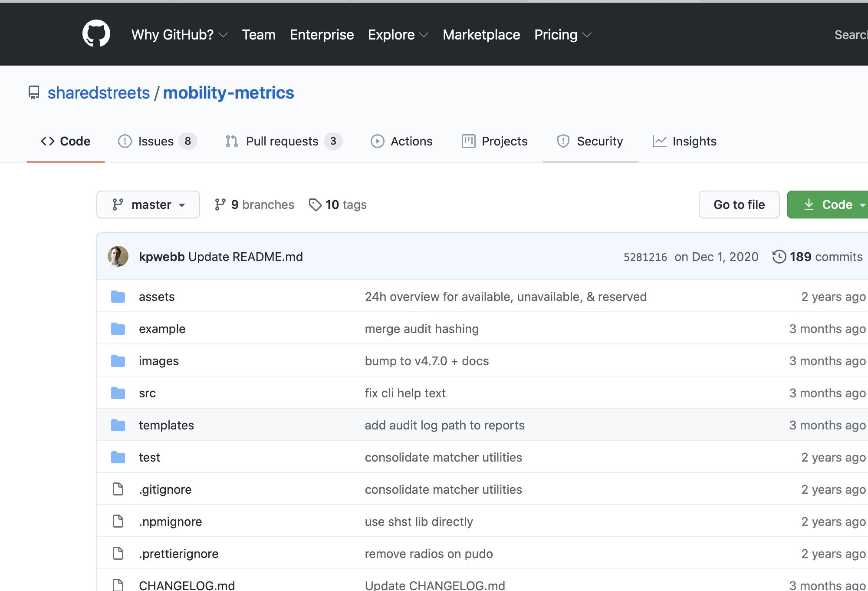The height and width of the screenshot is (591, 868).
Task: Click the Issues circle icon
Action: [125, 141]
